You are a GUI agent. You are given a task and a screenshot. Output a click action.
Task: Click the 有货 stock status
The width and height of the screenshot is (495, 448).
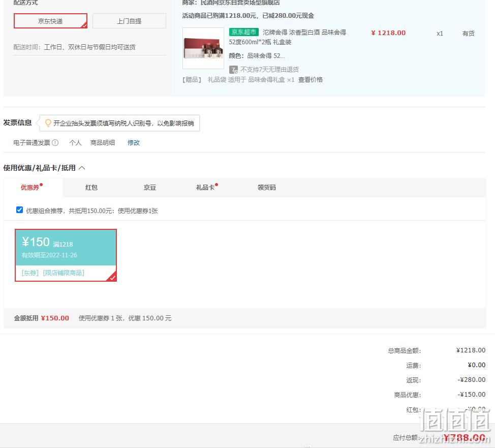click(x=469, y=33)
